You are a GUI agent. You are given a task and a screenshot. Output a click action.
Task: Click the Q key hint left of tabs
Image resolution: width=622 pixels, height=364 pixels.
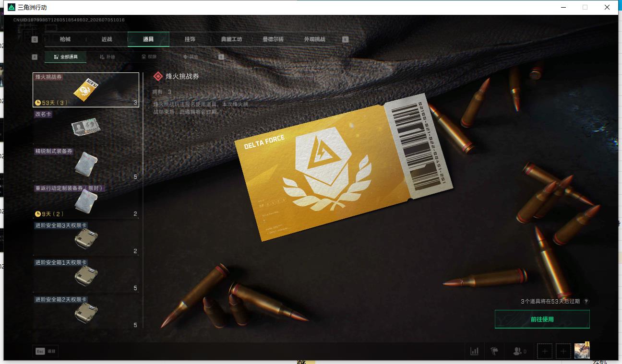35,39
